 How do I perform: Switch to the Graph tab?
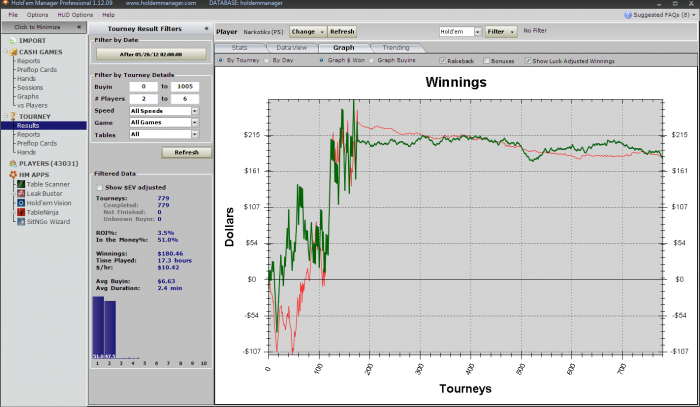344,47
